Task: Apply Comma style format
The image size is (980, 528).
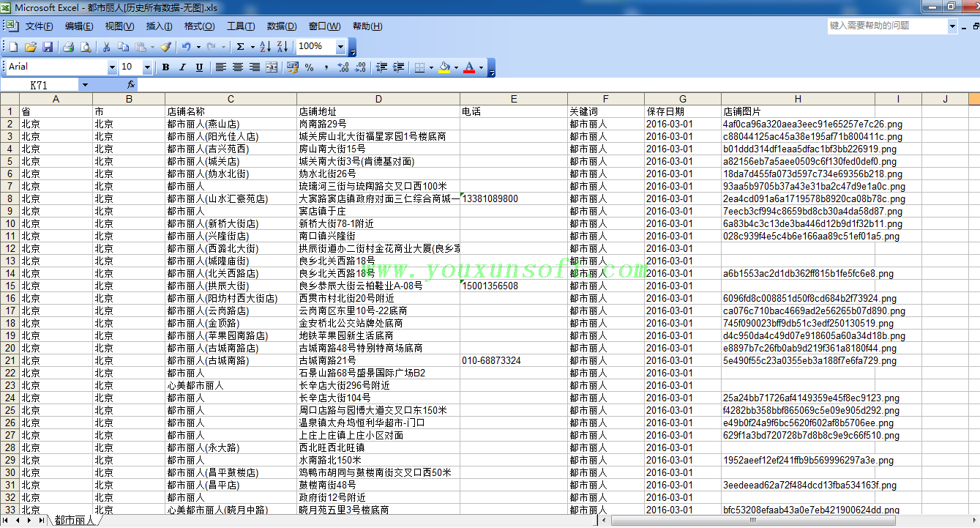Action: coord(326,67)
